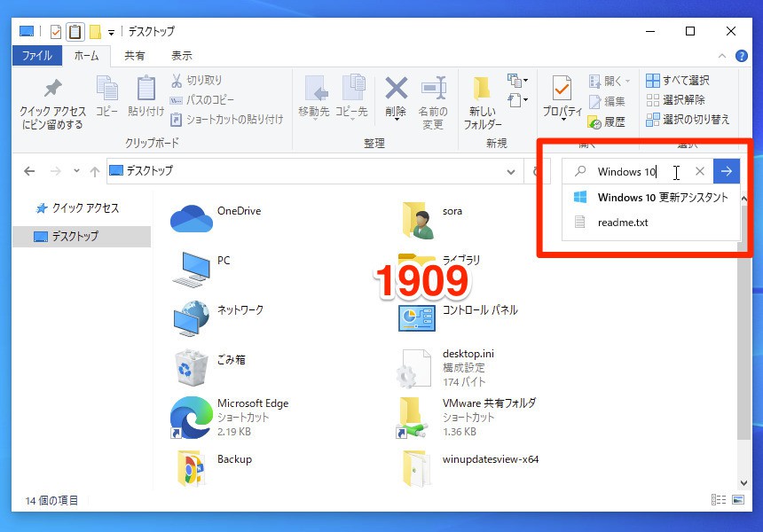Click the Cut (切り取り) scissors icon
Viewport: 763px width, 532px height.
177,80
